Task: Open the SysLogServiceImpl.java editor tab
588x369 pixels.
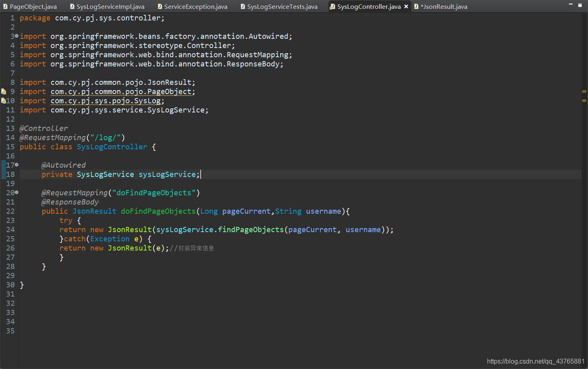Action: 107,6
